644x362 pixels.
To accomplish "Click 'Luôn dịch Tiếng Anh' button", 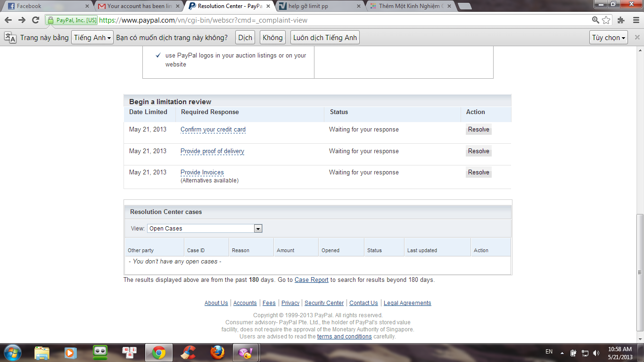I will coord(325,38).
